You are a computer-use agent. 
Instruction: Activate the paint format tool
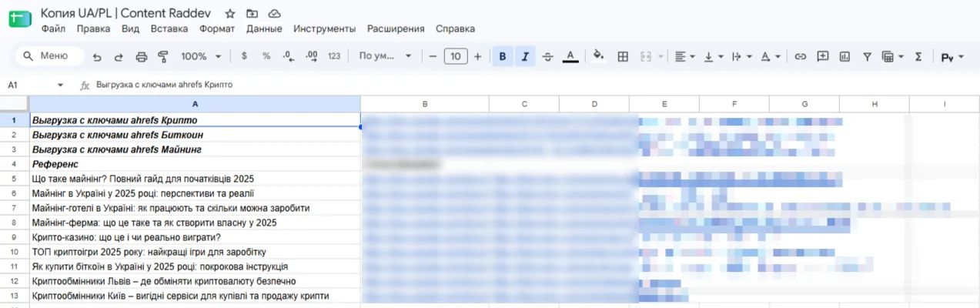(x=162, y=56)
